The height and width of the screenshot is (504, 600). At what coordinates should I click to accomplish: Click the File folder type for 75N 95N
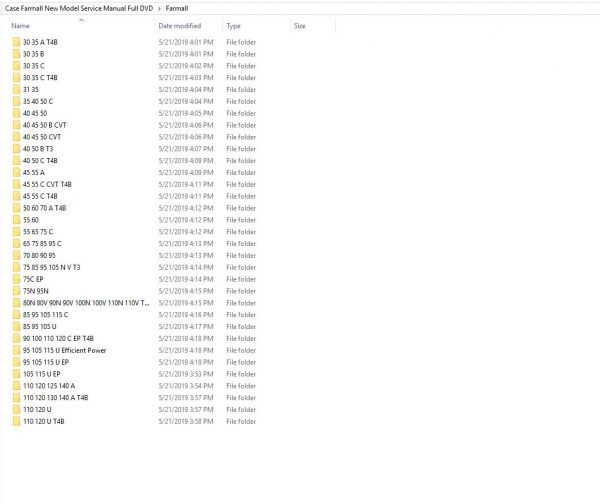pyautogui.click(x=241, y=291)
